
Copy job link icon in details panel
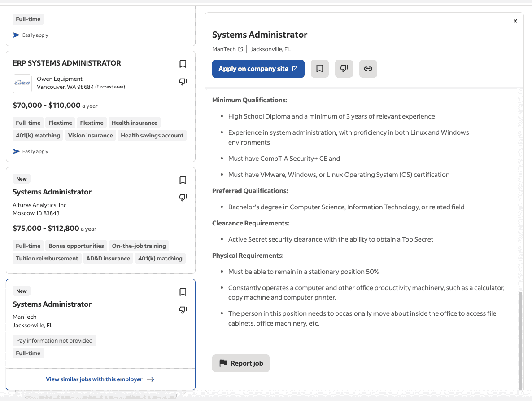[368, 69]
